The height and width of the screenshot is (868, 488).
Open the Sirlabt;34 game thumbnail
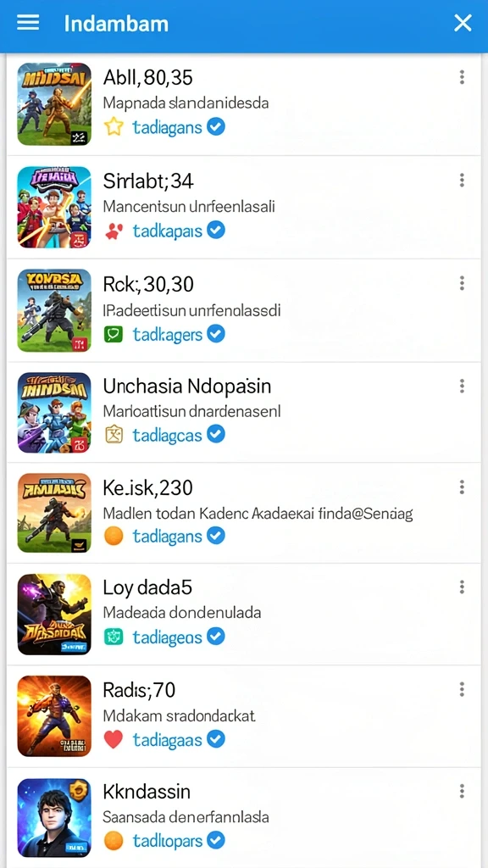tap(54, 207)
